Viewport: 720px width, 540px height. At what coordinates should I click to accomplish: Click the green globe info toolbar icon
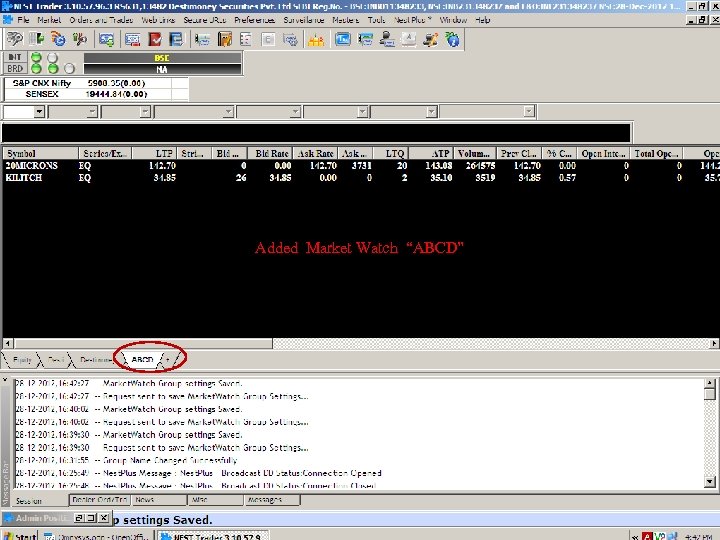point(453,39)
